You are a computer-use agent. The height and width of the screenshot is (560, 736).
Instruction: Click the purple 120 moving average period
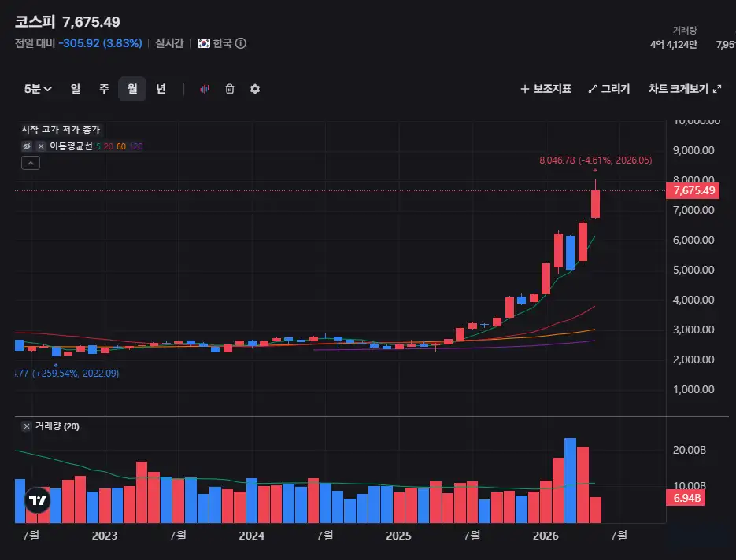point(137,146)
